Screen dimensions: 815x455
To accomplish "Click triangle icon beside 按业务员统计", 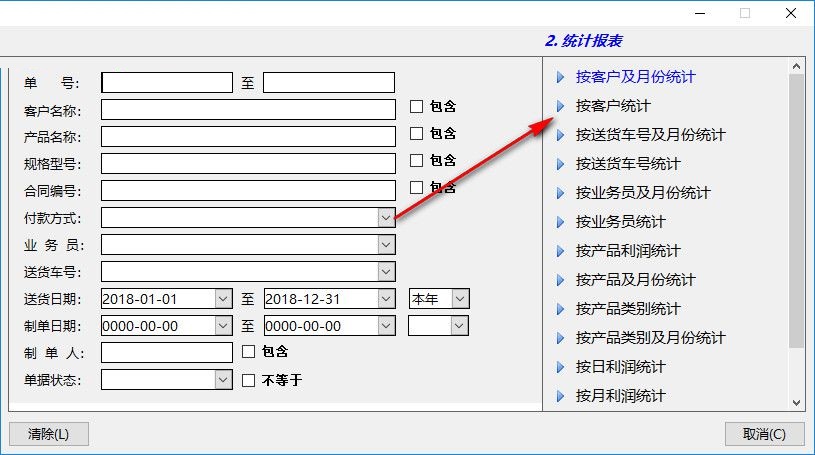I will tap(560, 223).
